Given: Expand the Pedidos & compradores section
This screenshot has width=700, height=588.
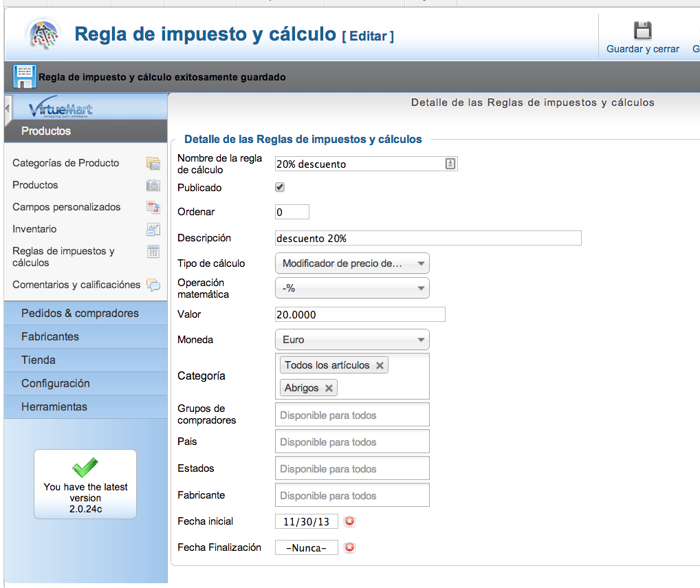Looking at the screenshot, I should (86, 313).
